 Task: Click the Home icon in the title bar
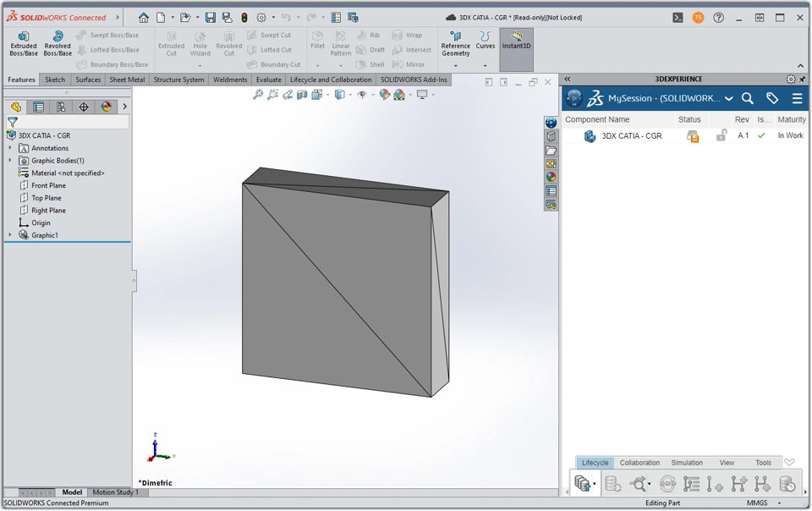(144, 18)
